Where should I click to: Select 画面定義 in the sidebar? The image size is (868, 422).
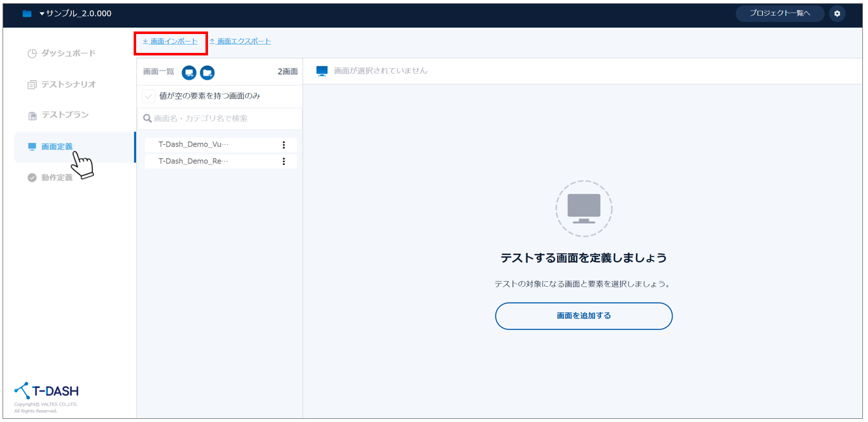pyautogui.click(x=57, y=147)
